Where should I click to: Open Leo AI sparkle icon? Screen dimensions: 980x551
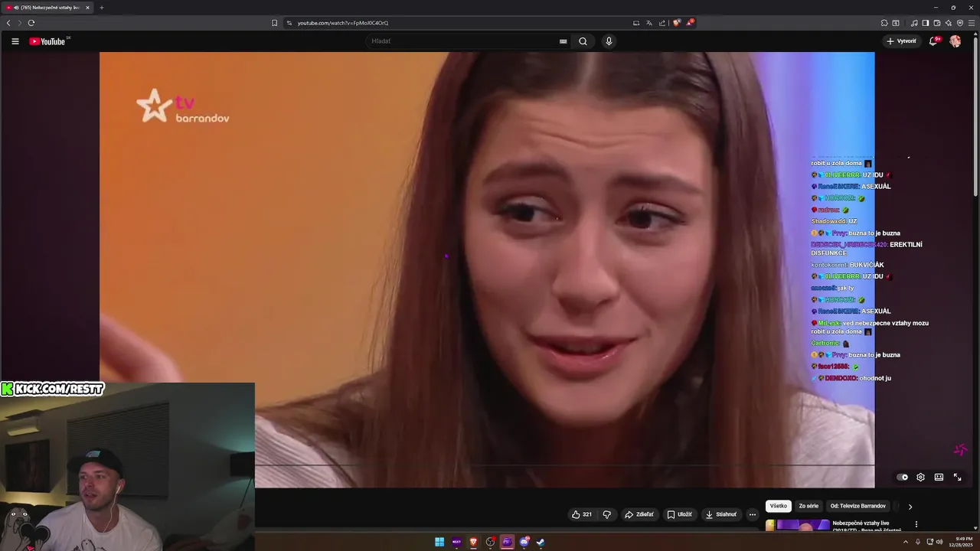click(x=949, y=23)
